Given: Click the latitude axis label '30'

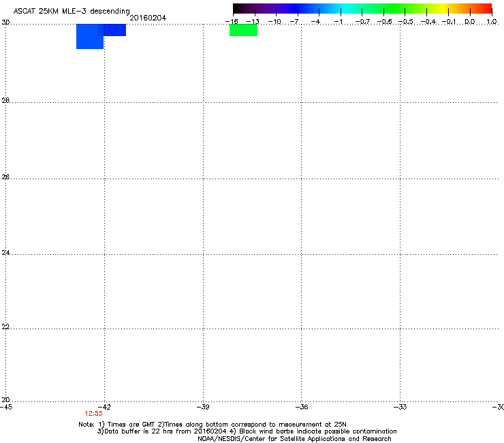Looking at the screenshot, I should 5,22.
